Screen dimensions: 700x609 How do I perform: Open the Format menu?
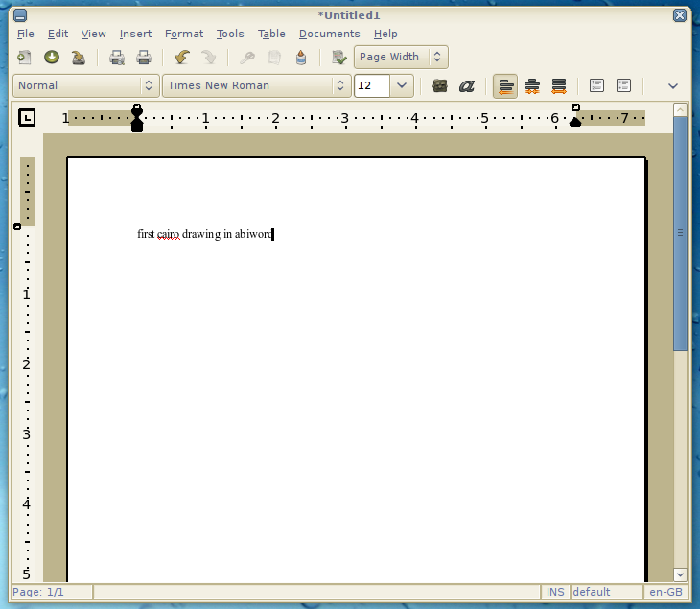[184, 34]
